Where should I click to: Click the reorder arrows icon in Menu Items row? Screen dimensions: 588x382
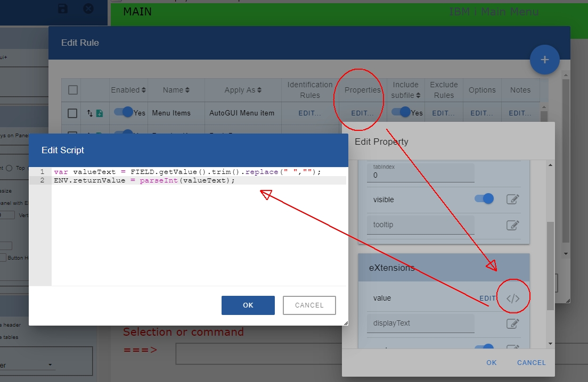[90, 113]
